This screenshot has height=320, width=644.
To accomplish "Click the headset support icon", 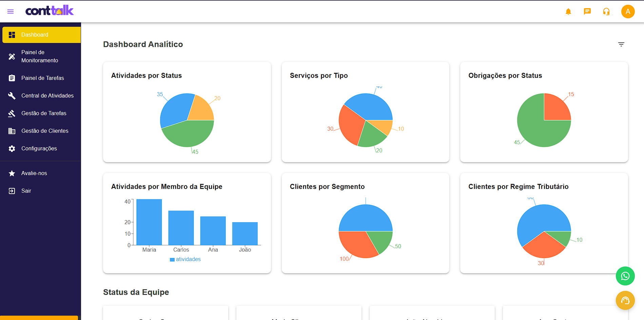I will pos(606,11).
